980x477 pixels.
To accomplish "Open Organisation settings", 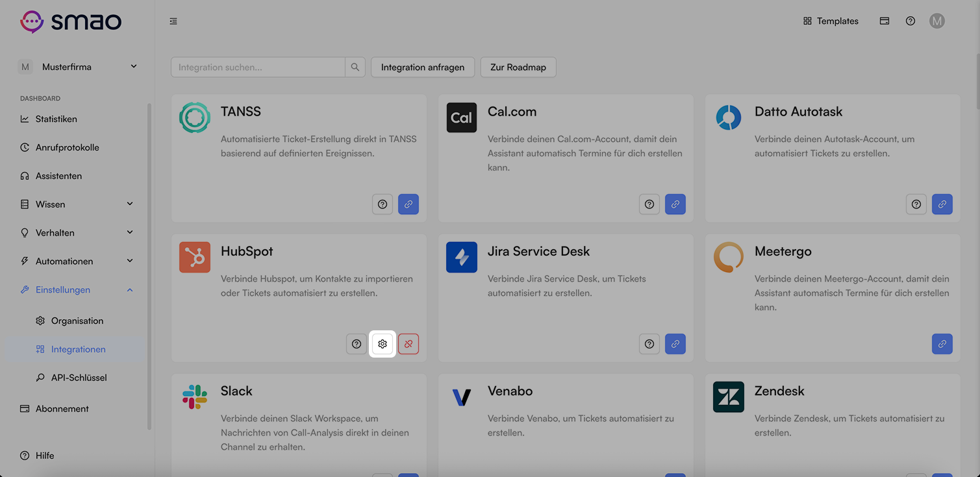I will coord(77,321).
